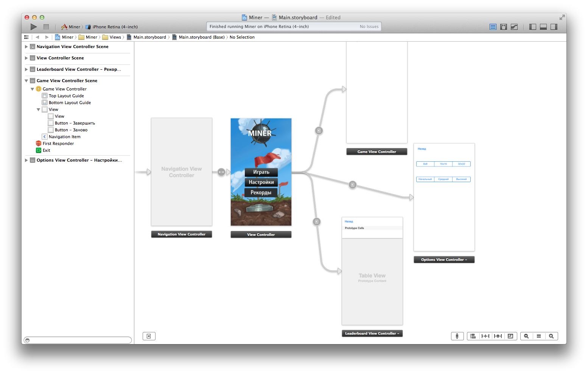The height and width of the screenshot is (374, 588).
Task: Click the Настройки button in the storyboard
Action: [x=261, y=182]
